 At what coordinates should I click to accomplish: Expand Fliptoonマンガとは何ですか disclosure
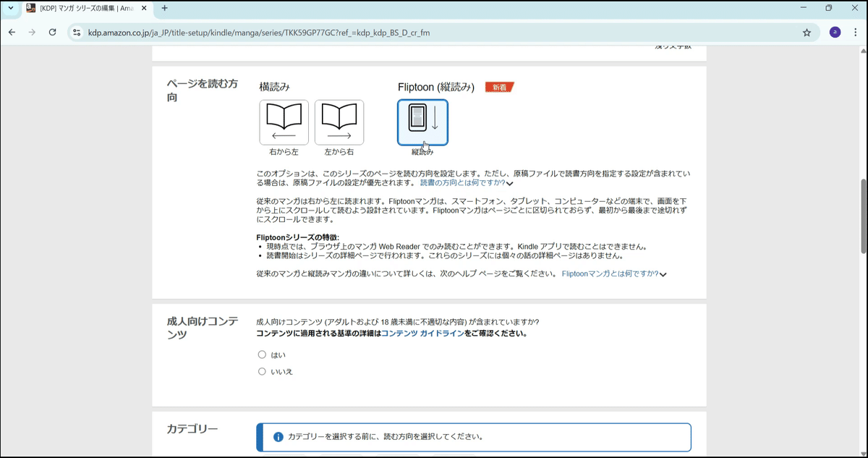click(x=613, y=273)
